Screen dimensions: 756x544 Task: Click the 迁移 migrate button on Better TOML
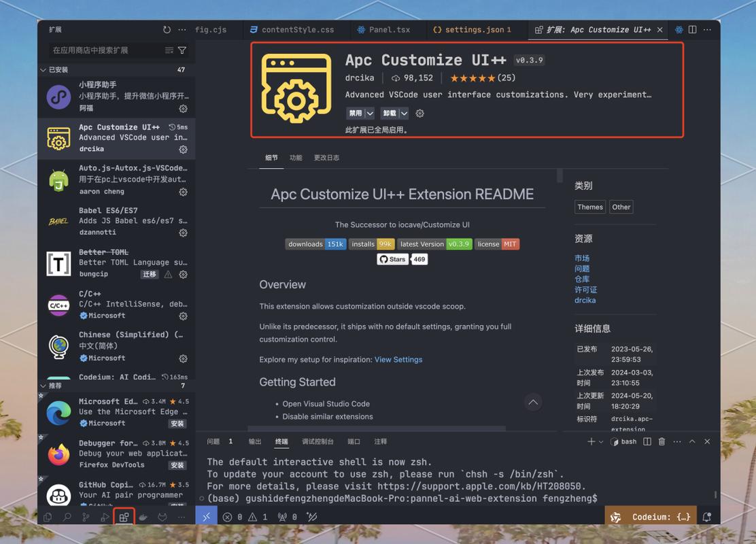pos(150,275)
